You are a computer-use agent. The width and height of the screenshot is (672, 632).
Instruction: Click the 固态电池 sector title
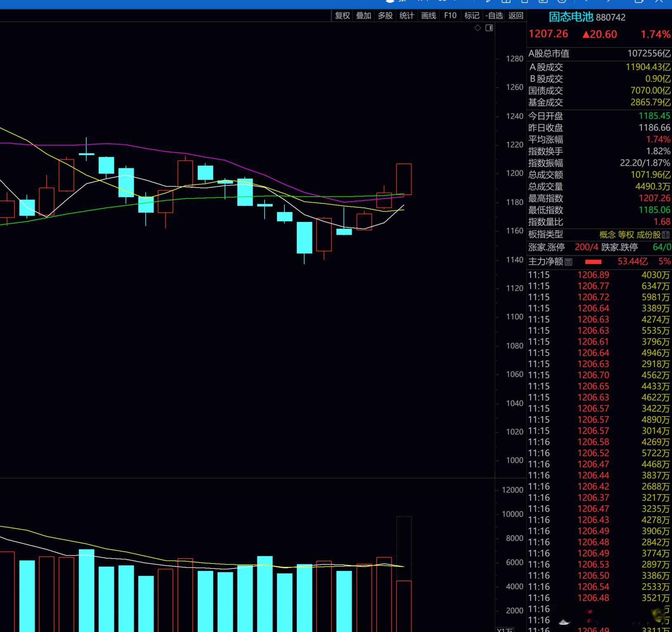tap(571, 17)
